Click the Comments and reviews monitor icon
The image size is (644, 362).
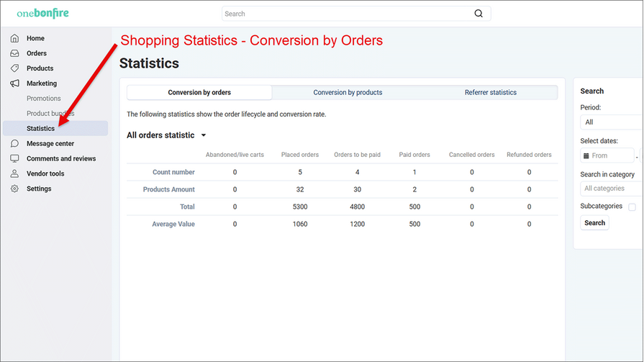[14, 158]
